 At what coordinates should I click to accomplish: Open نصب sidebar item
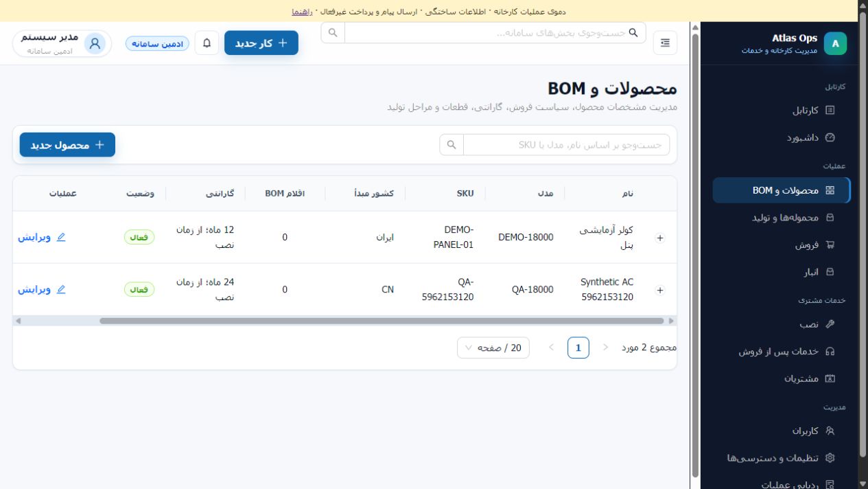point(781,324)
